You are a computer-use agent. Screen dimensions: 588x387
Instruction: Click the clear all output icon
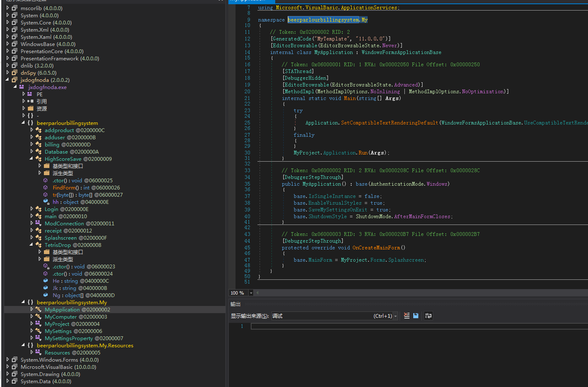[x=406, y=316]
